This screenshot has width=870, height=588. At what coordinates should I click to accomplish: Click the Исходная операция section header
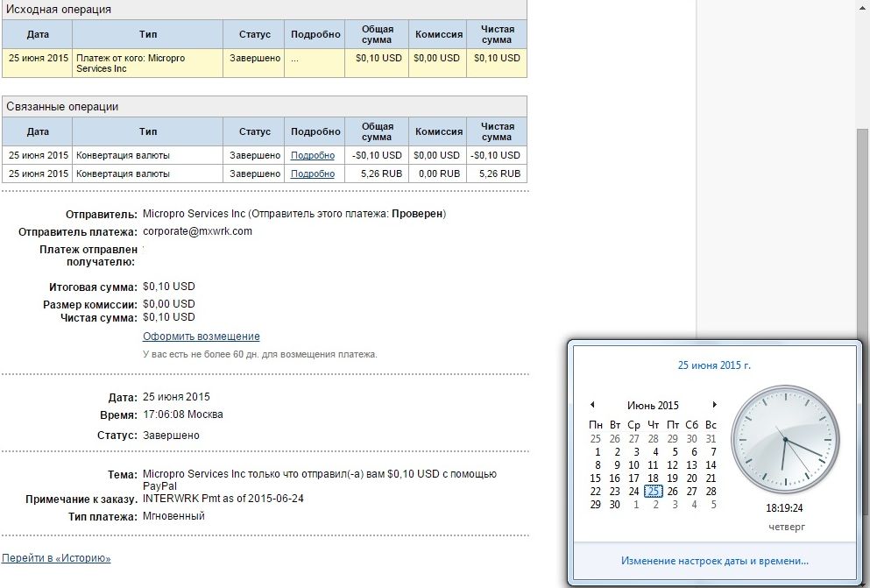click(x=265, y=10)
